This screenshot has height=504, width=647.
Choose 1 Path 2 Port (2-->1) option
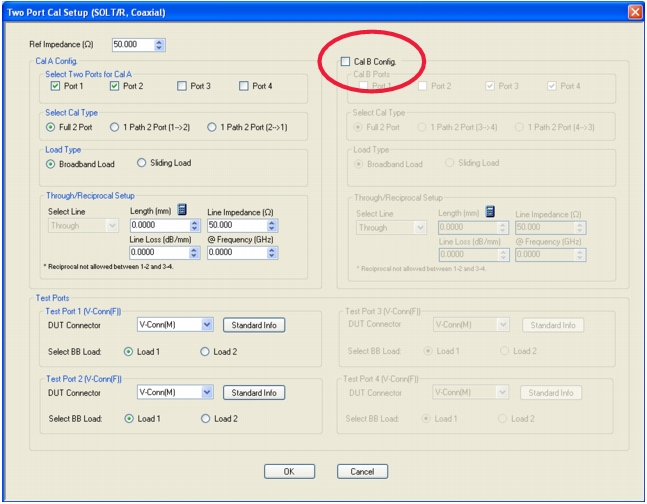click(x=212, y=127)
